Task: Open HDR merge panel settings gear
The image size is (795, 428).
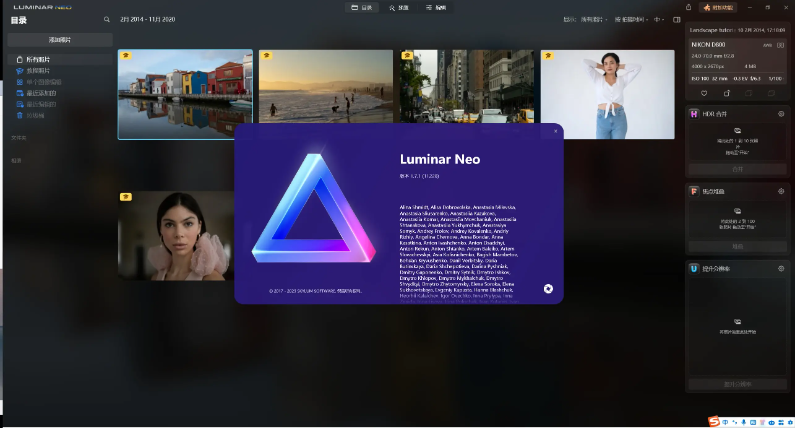Action: [x=781, y=114]
